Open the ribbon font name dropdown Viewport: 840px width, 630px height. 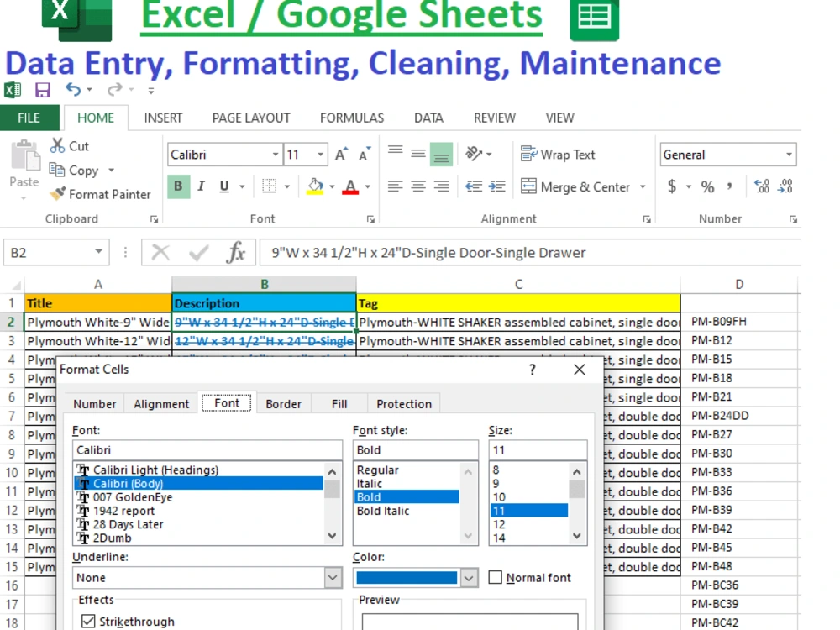276,155
